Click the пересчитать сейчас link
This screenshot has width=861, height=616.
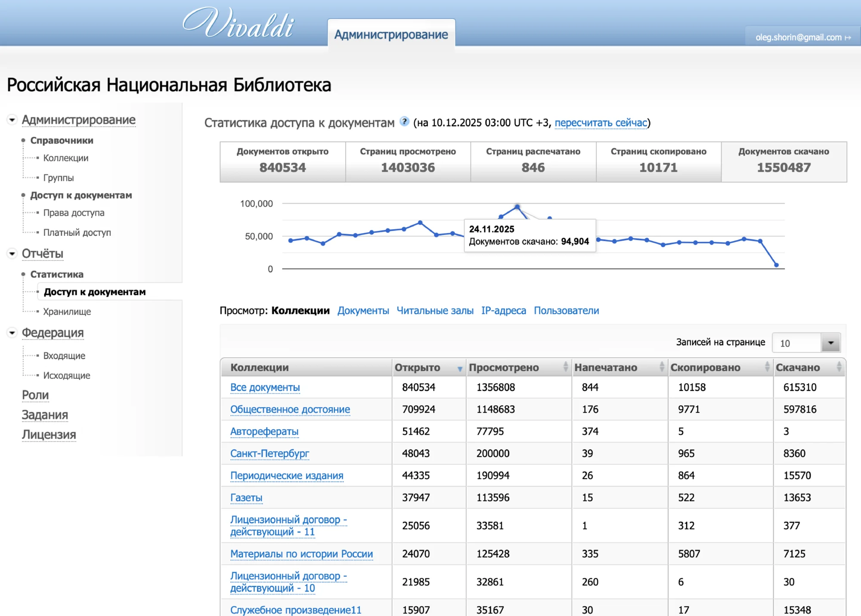coord(601,123)
